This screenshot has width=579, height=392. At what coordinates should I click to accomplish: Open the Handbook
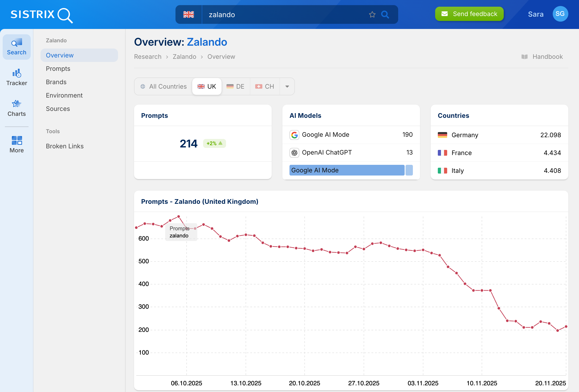(542, 57)
